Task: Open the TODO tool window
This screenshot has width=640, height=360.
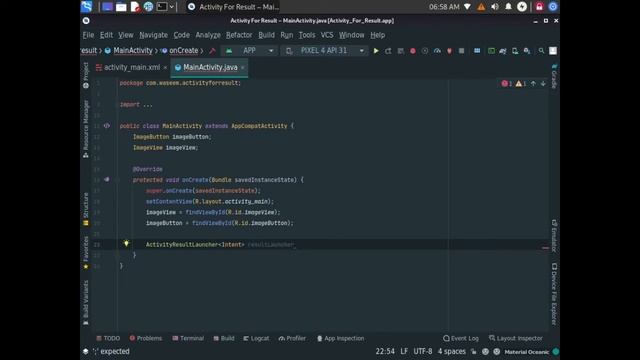Action: (108, 338)
